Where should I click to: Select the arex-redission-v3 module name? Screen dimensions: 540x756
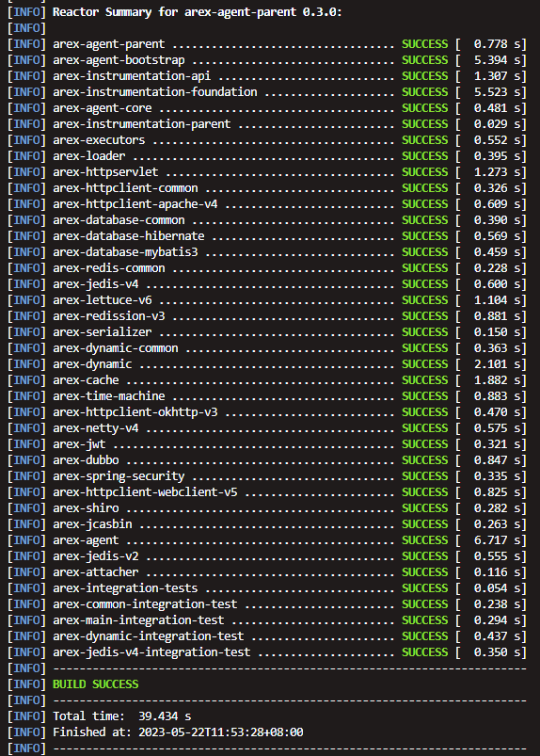[109, 315]
